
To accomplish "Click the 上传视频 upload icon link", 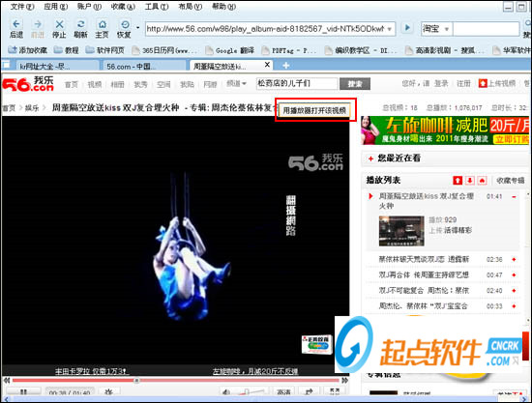I will tap(497, 83).
